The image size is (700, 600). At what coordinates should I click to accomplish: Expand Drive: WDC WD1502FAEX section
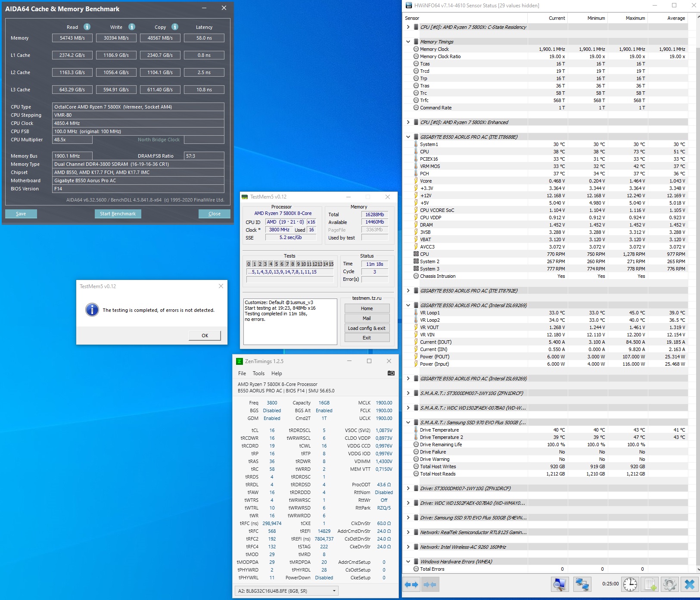(x=408, y=503)
